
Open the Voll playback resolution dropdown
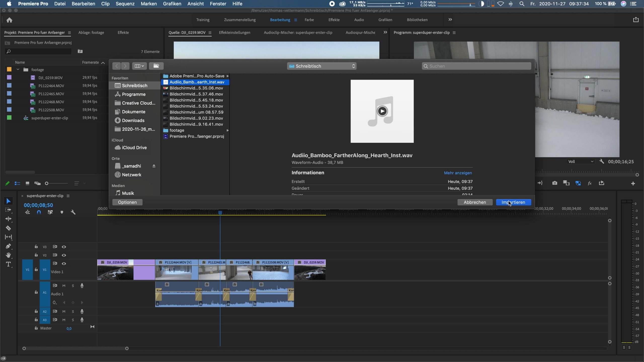coord(581,161)
